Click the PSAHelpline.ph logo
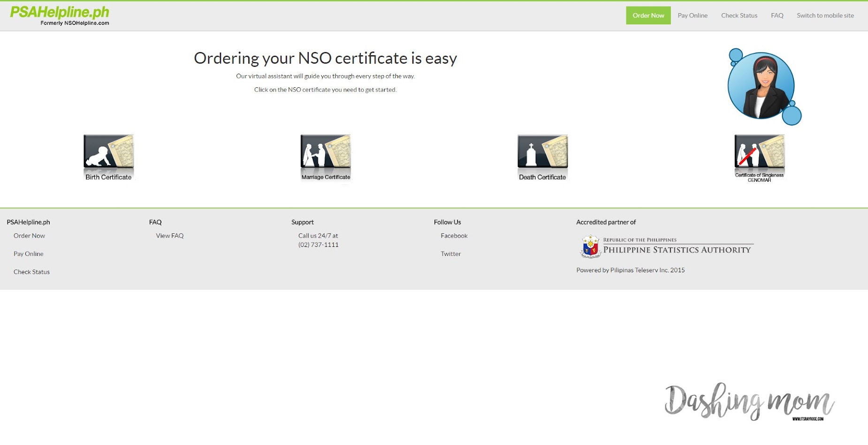 click(x=60, y=15)
